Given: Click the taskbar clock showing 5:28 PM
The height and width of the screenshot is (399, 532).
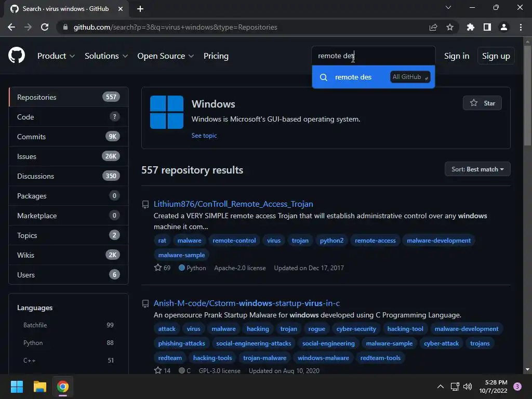Looking at the screenshot, I should click(x=493, y=387).
